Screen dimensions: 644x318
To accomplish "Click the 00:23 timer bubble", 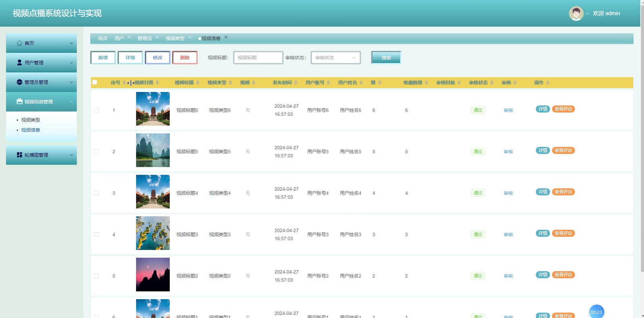I will point(596,312).
